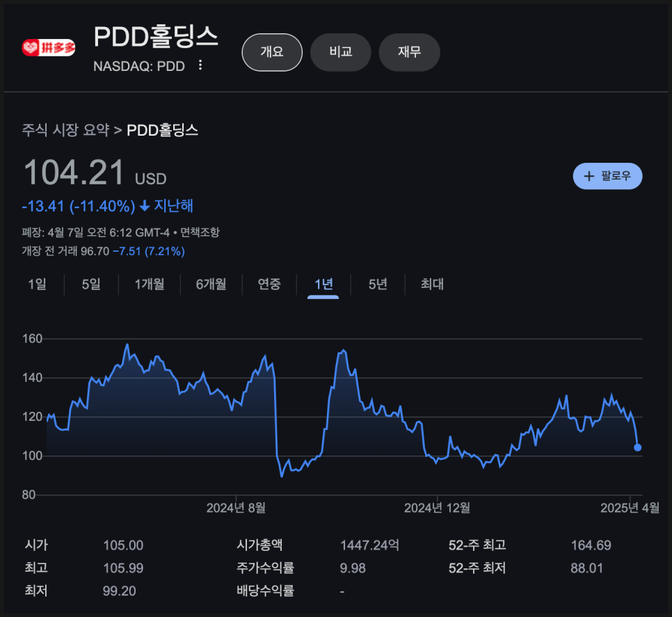Show the 최대 maximum chart range
Image resolution: width=672 pixels, height=617 pixels.
432,284
